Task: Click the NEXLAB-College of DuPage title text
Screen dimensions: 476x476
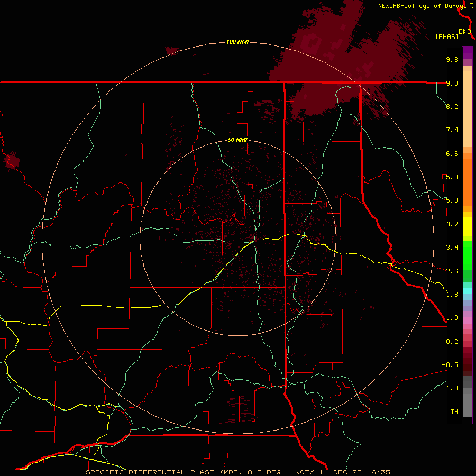Action: (422, 6)
